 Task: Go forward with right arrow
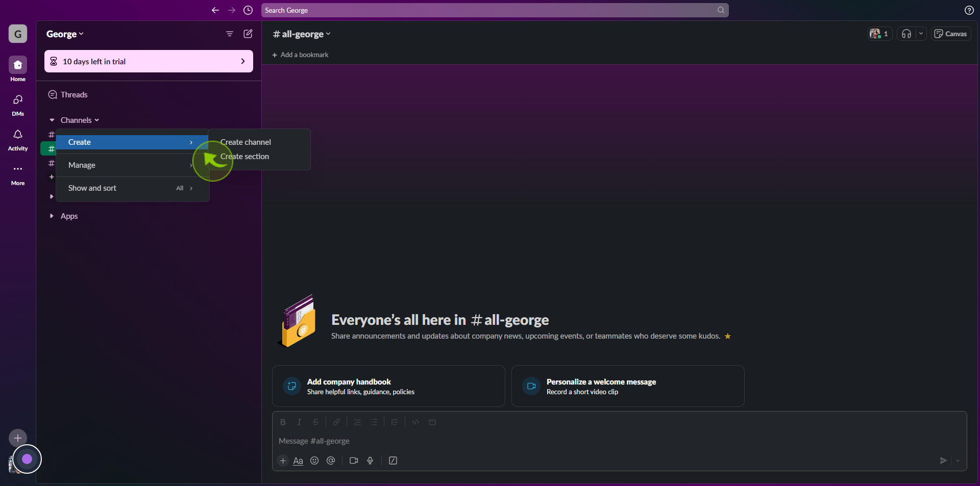pyautogui.click(x=232, y=10)
